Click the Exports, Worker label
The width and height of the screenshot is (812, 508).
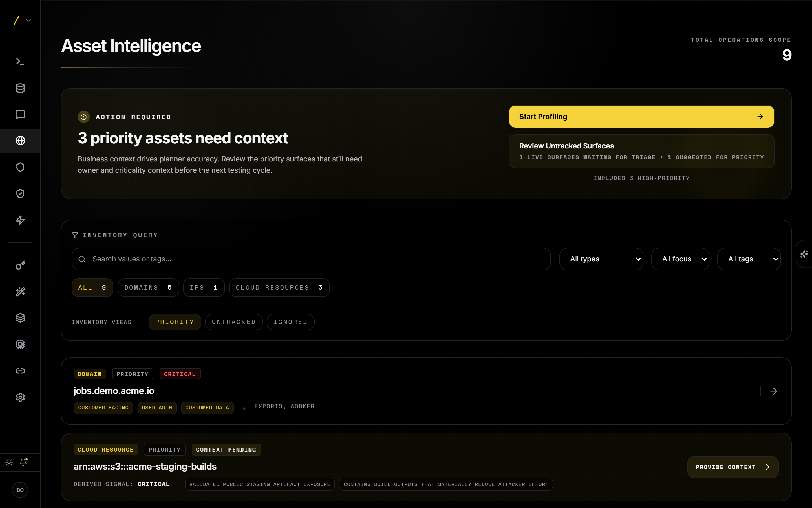pyautogui.click(x=284, y=406)
